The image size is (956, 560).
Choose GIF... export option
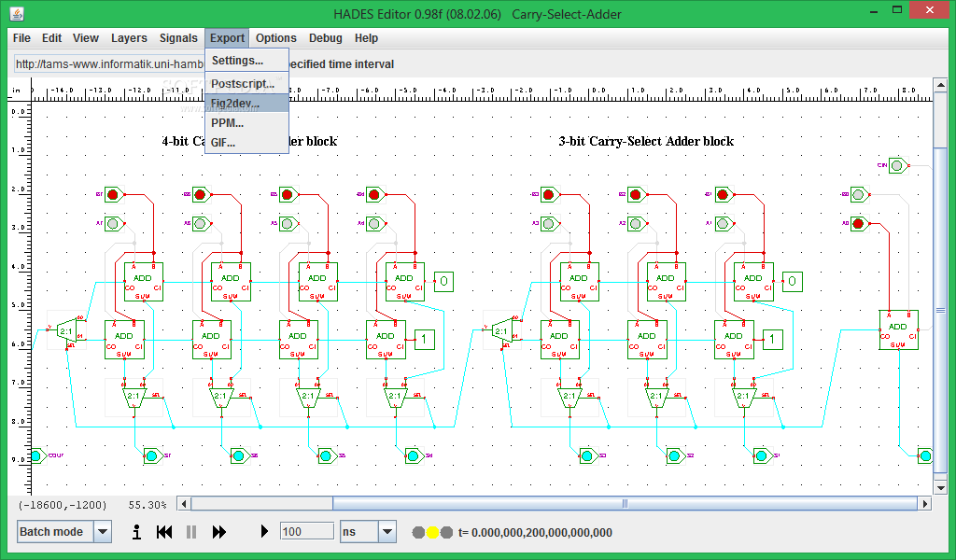tap(246, 143)
